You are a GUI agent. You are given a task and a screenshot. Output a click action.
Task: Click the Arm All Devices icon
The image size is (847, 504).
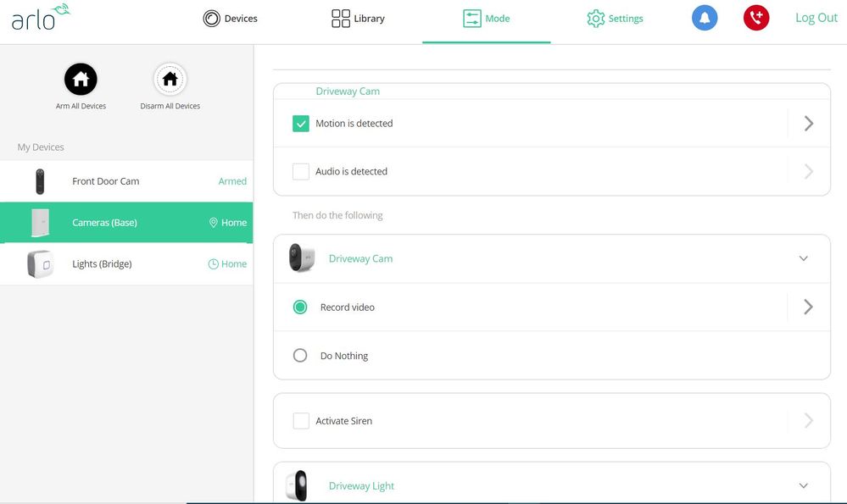(81, 80)
